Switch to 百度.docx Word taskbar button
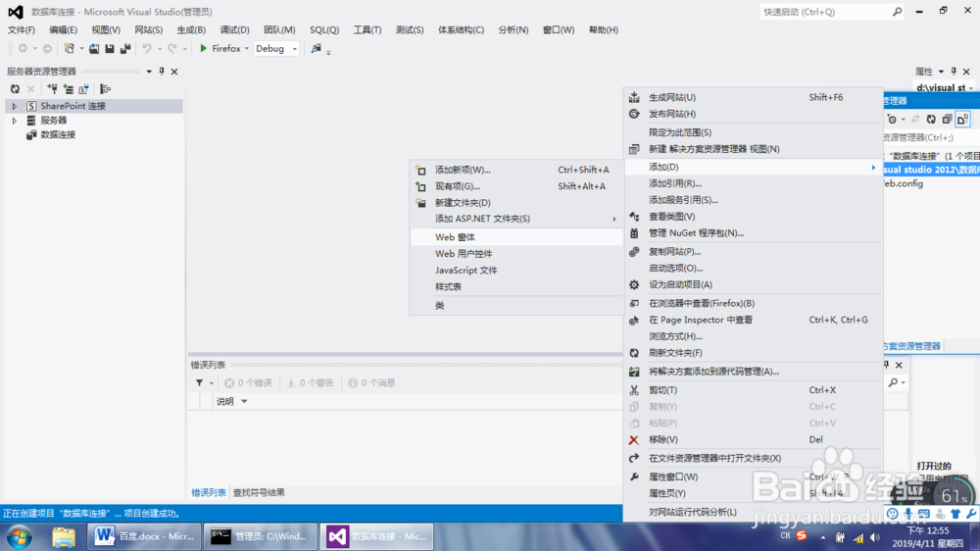This screenshot has width=980, height=551. tap(144, 536)
